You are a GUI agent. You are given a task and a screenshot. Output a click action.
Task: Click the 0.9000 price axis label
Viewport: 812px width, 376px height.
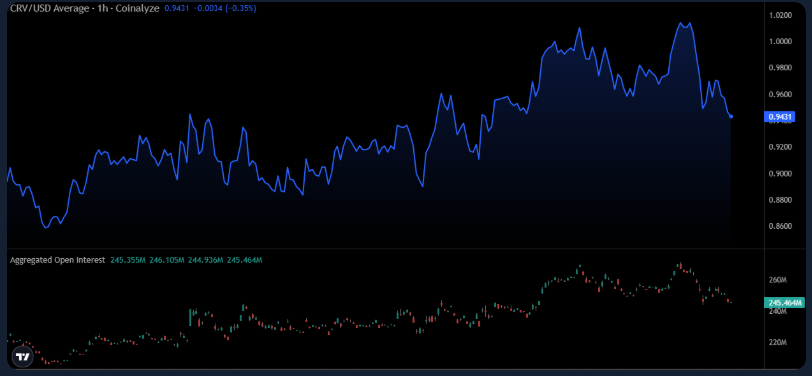coord(779,173)
